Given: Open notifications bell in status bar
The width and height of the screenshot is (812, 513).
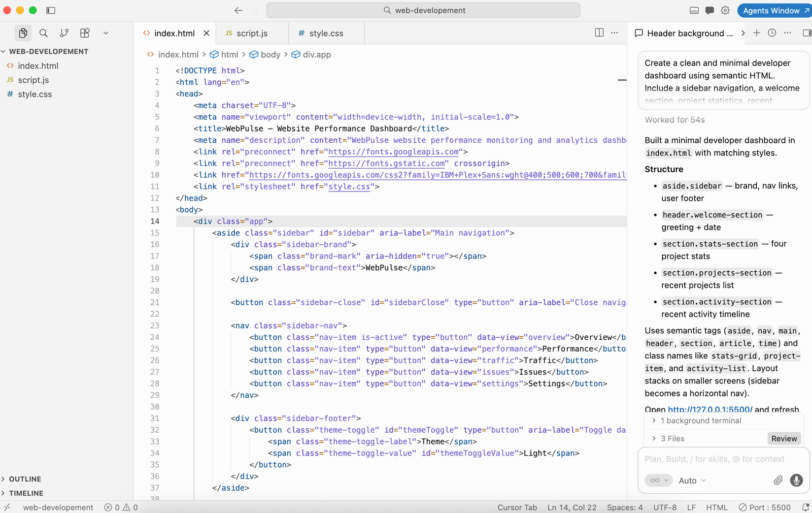Looking at the screenshot, I should tap(805, 507).
